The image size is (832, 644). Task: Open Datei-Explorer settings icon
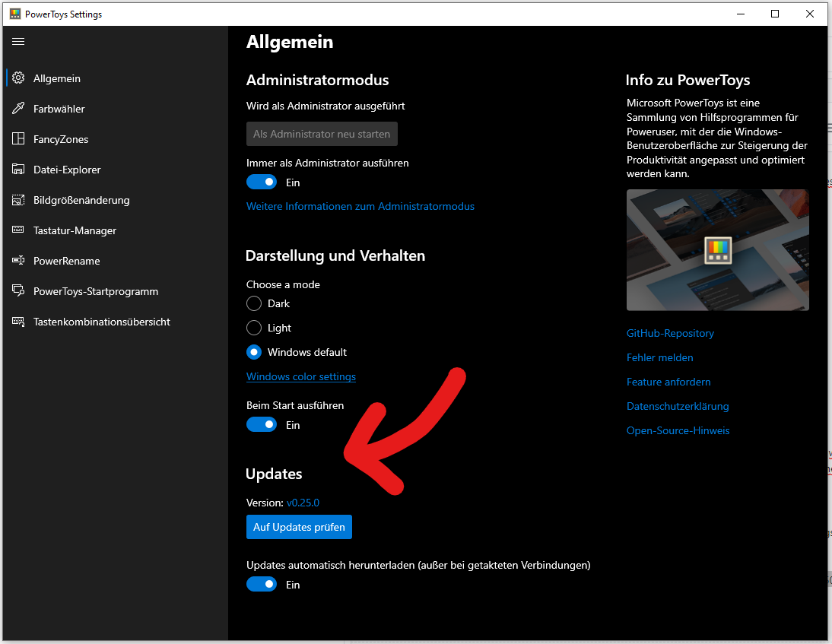(17, 169)
